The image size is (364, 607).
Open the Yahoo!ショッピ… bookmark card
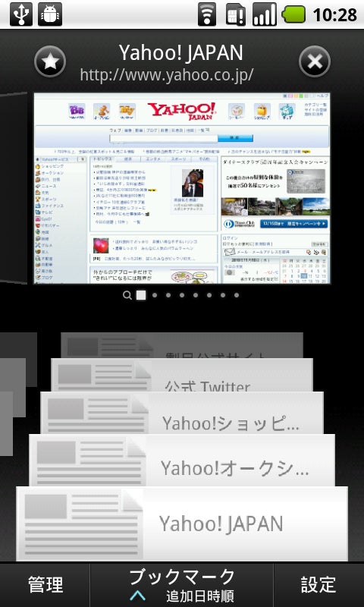(x=182, y=413)
